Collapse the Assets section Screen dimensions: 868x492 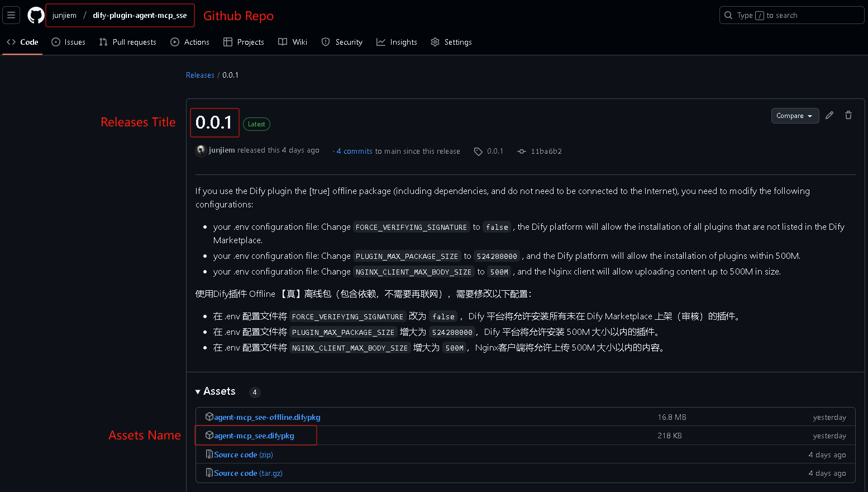pos(198,391)
